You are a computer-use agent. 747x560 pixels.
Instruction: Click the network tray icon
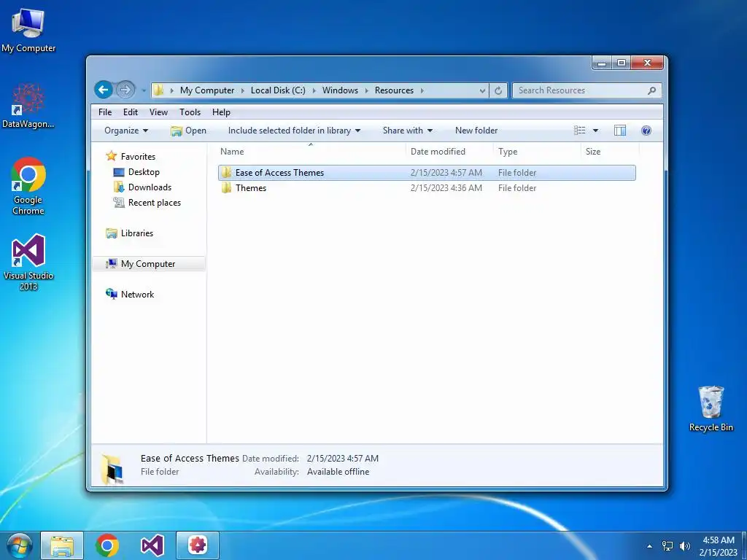tap(667, 546)
